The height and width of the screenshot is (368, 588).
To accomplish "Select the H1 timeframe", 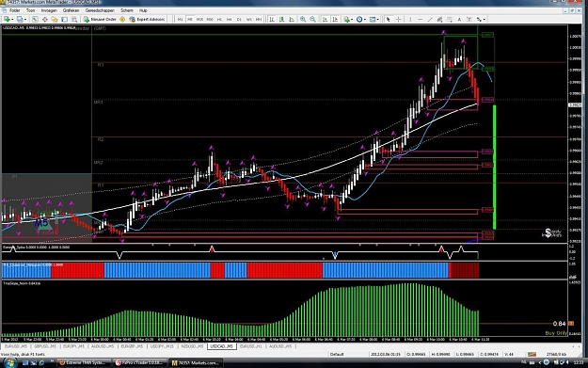I will [x=219, y=19].
